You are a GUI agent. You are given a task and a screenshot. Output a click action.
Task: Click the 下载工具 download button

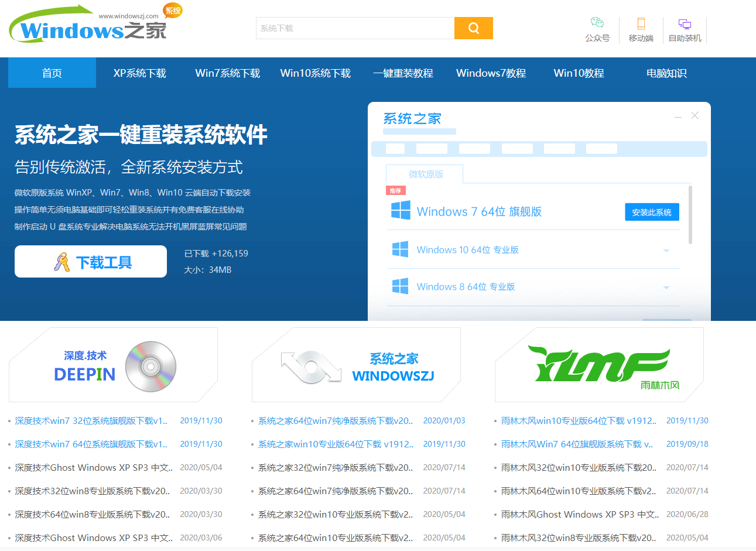[91, 261]
